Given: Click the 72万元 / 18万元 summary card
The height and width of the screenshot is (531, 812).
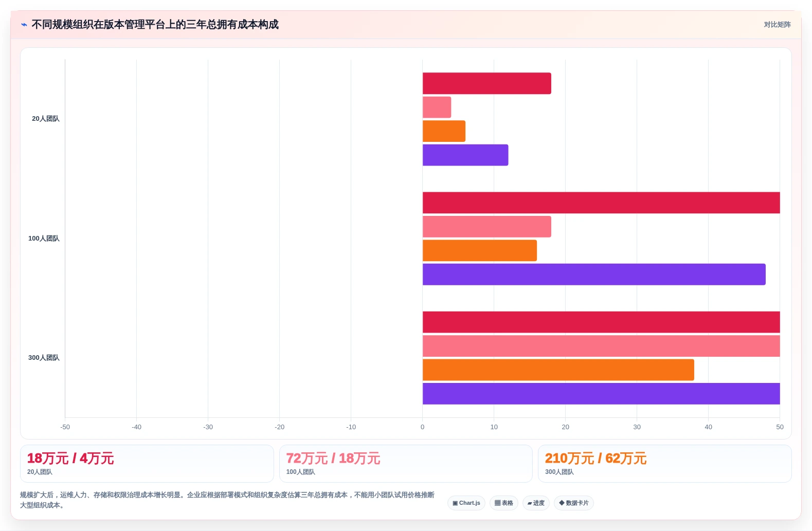Looking at the screenshot, I should [406, 464].
